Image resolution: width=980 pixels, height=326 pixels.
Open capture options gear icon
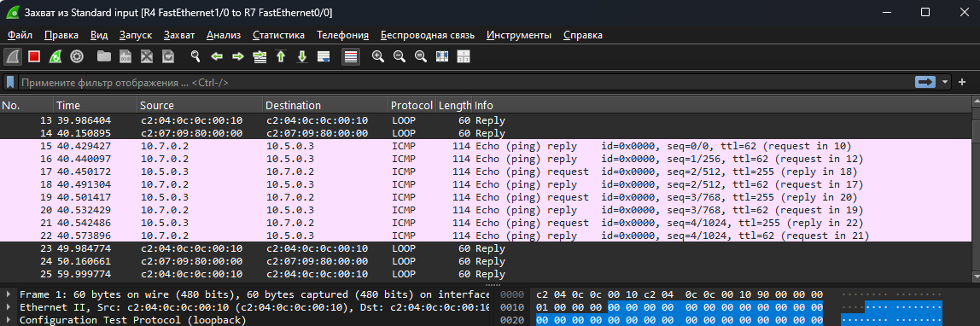(x=76, y=57)
